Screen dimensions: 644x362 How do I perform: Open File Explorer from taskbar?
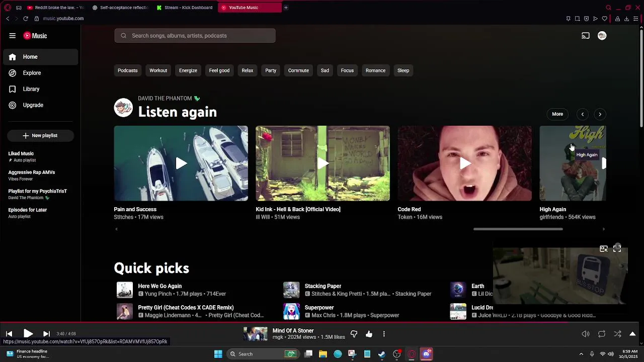(323, 354)
